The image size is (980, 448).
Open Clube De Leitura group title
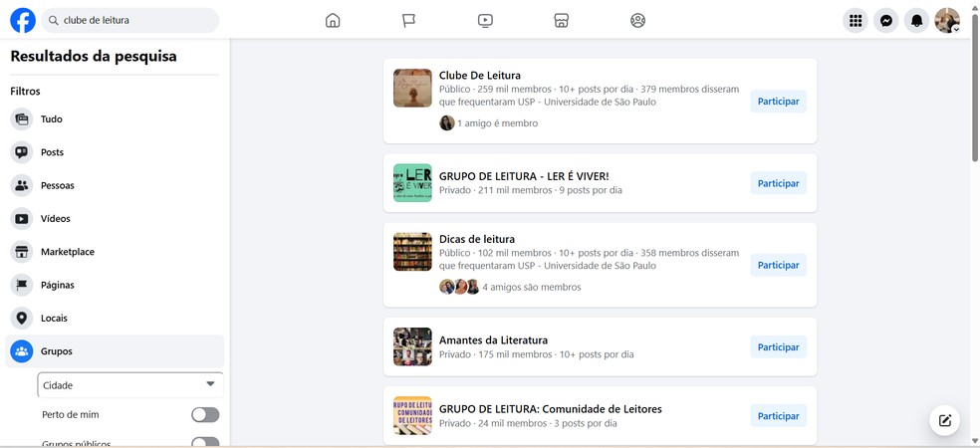click(479, 76)
